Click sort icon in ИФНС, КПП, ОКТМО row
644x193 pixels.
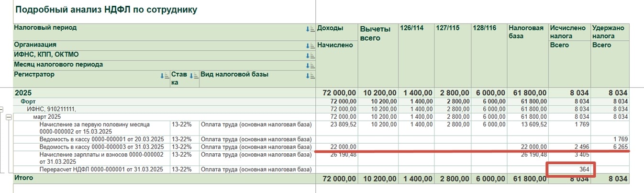pyautogui.click(x=310, y=56)
